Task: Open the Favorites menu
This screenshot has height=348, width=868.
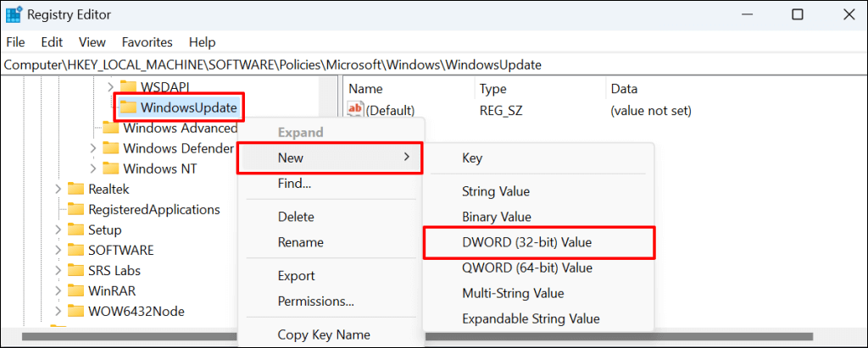Action: pos(147,41)
